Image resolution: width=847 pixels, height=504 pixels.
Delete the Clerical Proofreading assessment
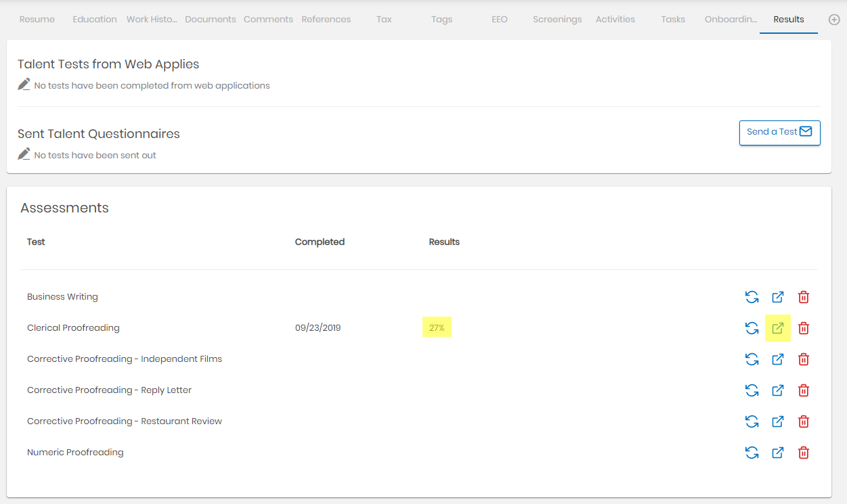[x=804, y=328]
